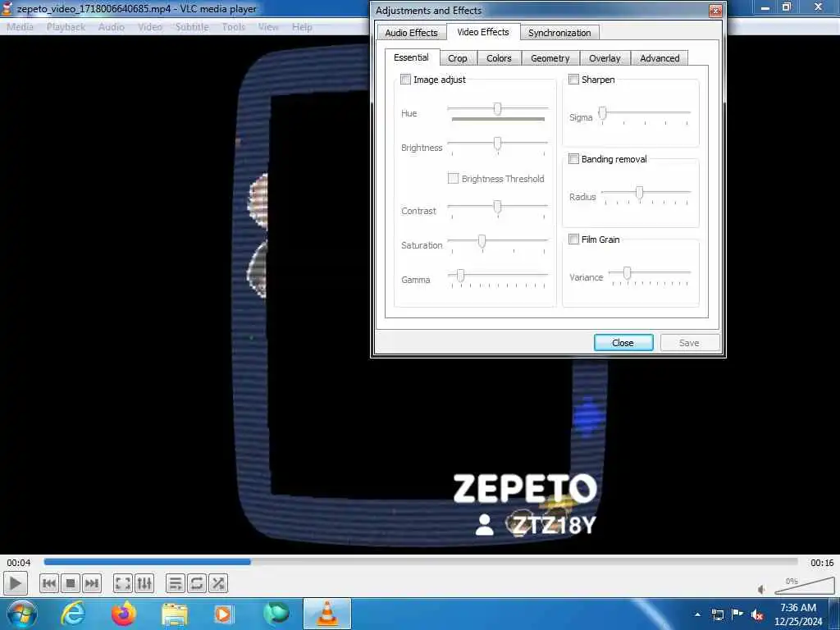Click the Gamma slider handle

tap(460, 276)
